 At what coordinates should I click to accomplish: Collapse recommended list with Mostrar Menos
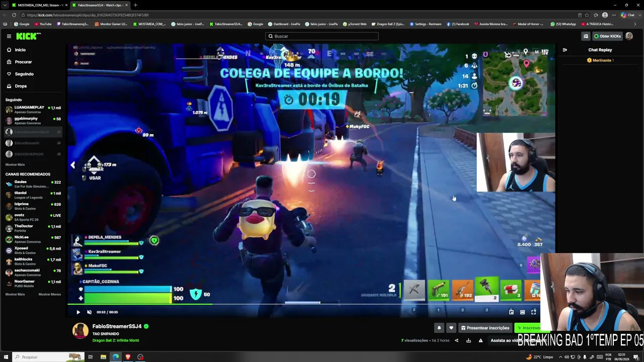(x=50, y=294)
